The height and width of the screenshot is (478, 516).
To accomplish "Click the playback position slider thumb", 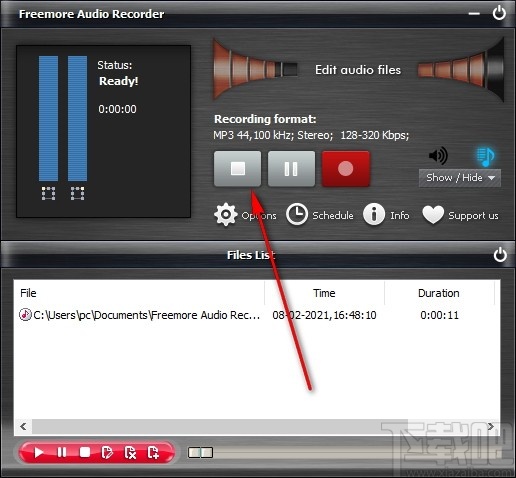I will (200, 452).
